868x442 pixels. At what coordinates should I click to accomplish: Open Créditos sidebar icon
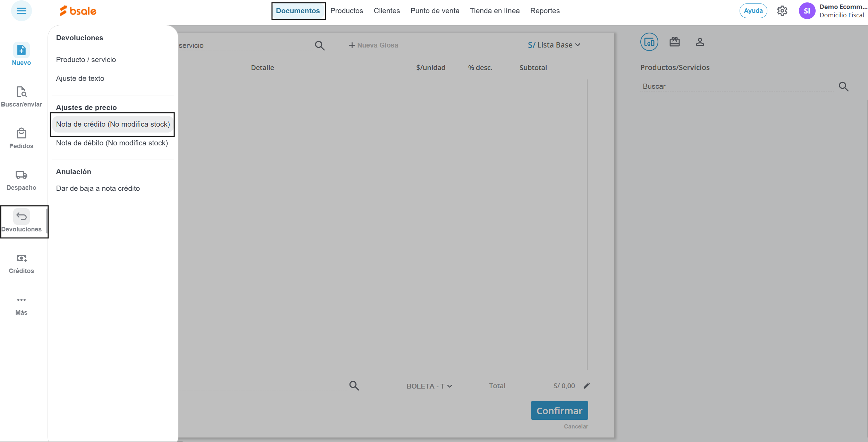[x=21, y=259]
